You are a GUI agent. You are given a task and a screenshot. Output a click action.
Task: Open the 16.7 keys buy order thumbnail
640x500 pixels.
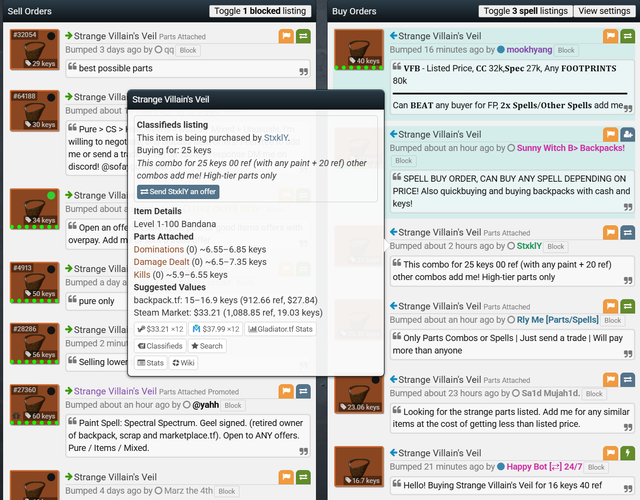coord(359,467)
